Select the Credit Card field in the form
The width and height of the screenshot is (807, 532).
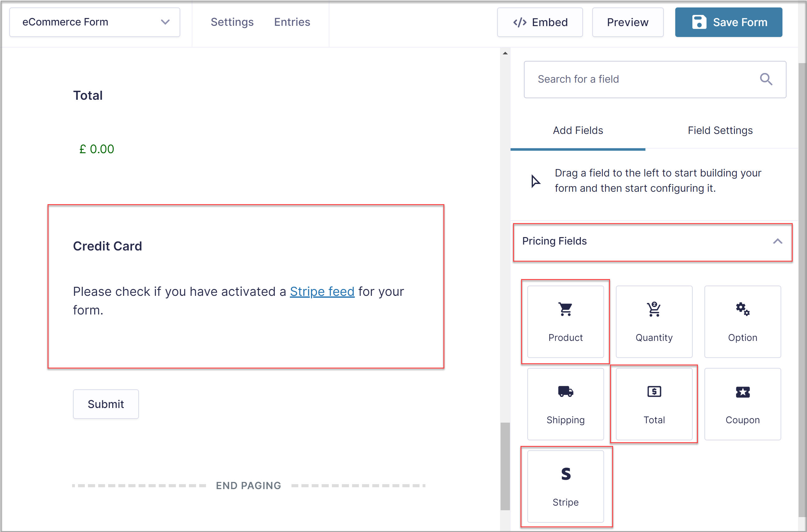pos(246,287)
